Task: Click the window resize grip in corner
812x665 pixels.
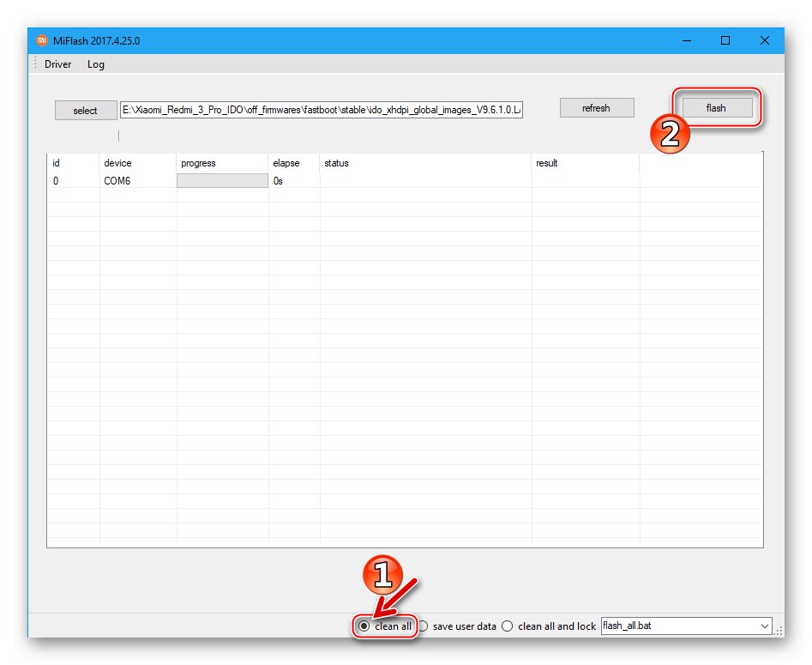Action: click(779, 631)
